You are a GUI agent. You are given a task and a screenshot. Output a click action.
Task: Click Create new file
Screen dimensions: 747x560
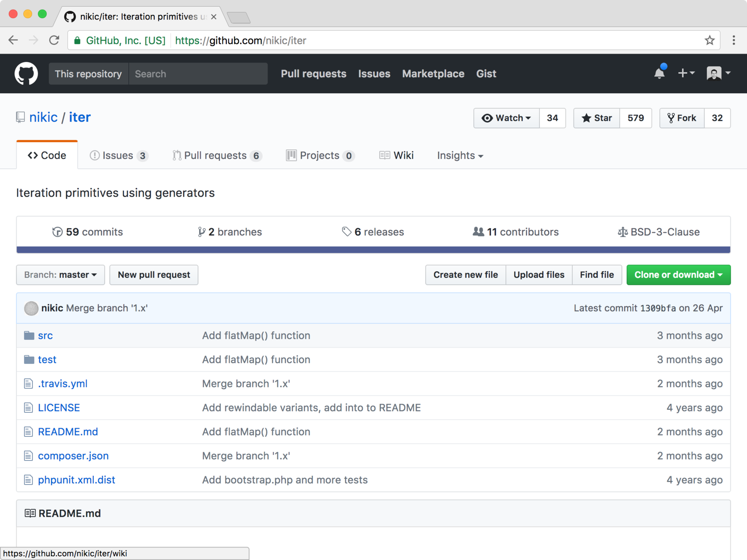point(466,275)
